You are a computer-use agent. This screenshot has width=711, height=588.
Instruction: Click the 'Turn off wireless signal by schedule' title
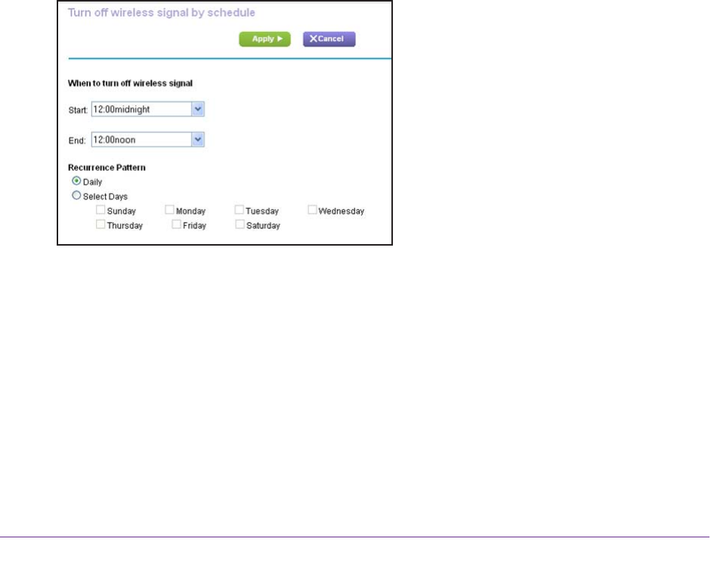pyautogui.click(x=162, y=13)
